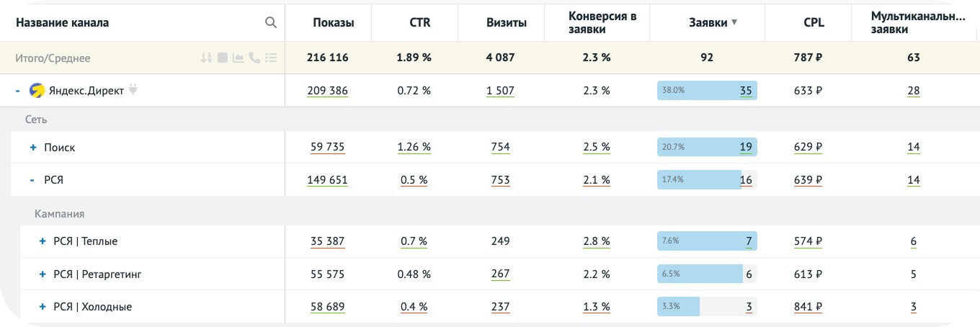
Task: Open the area chart icon in totals row
Action: pyautogui.click(x=239, y=58)
